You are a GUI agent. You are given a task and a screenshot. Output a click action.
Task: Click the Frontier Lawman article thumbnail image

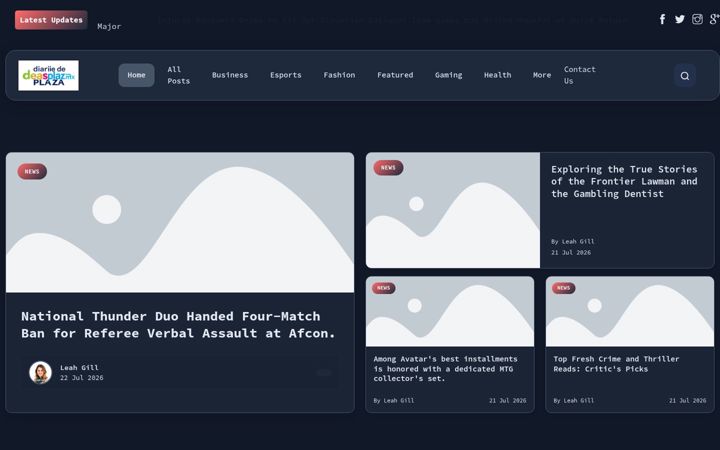click(x=453, y=210)
